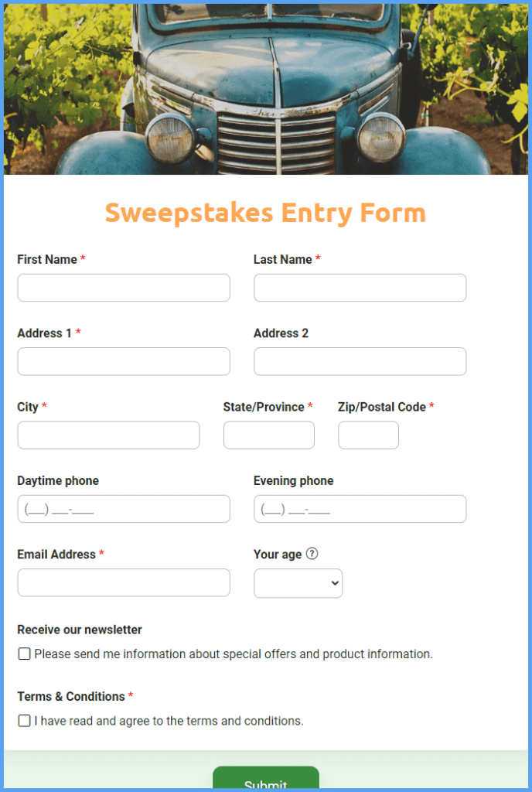Click the Receive our newsletter label
Screen dimensions: 532x792
coord(80,630)
